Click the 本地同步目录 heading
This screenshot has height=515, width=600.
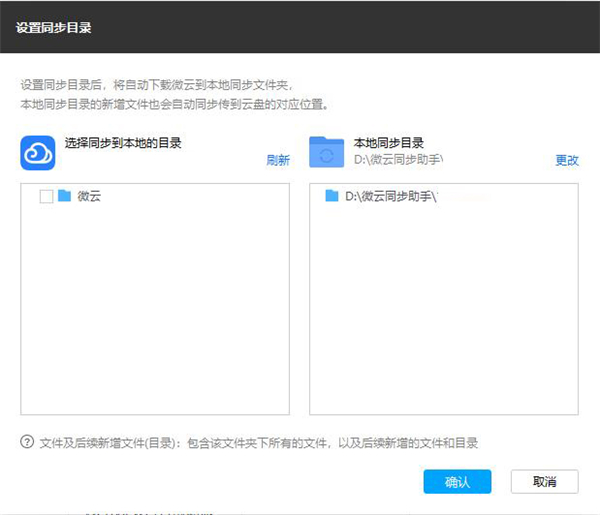[389, 143]
